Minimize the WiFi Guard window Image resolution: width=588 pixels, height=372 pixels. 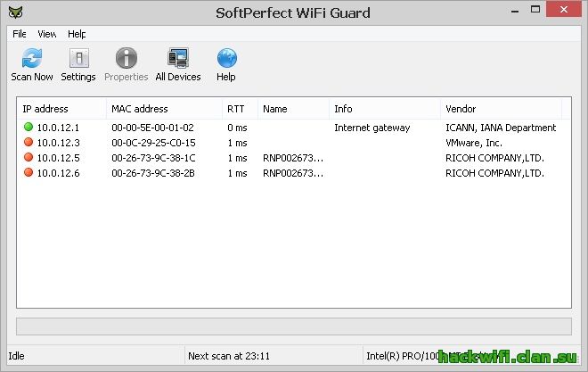[515, 11]
